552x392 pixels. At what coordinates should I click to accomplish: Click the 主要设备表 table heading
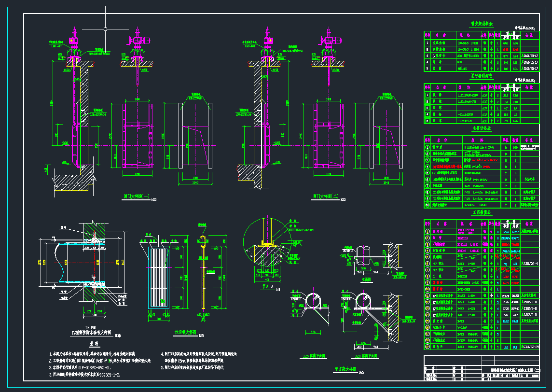[x=482, y=128]
